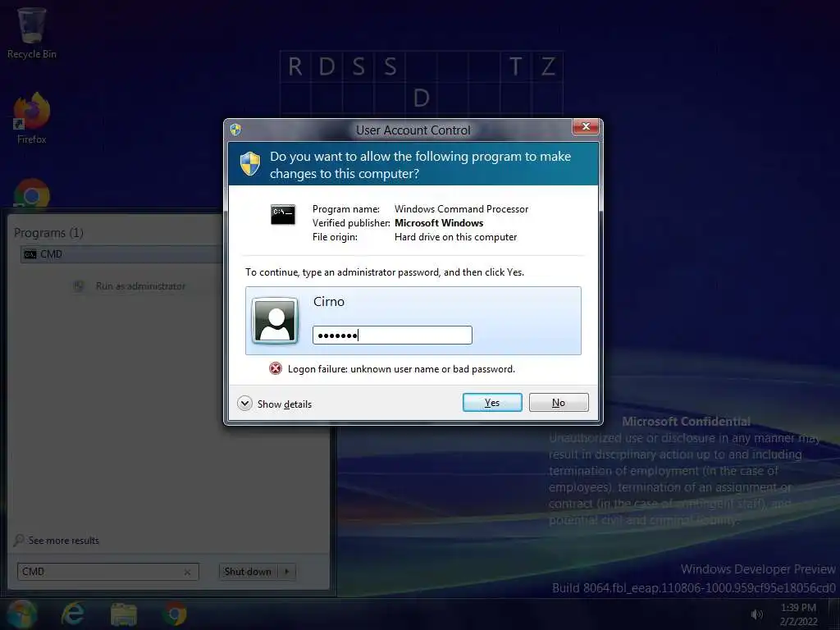This screenshot has width=840, height=630.
Task: Click the Start orb button
Action: coord(21,614)
